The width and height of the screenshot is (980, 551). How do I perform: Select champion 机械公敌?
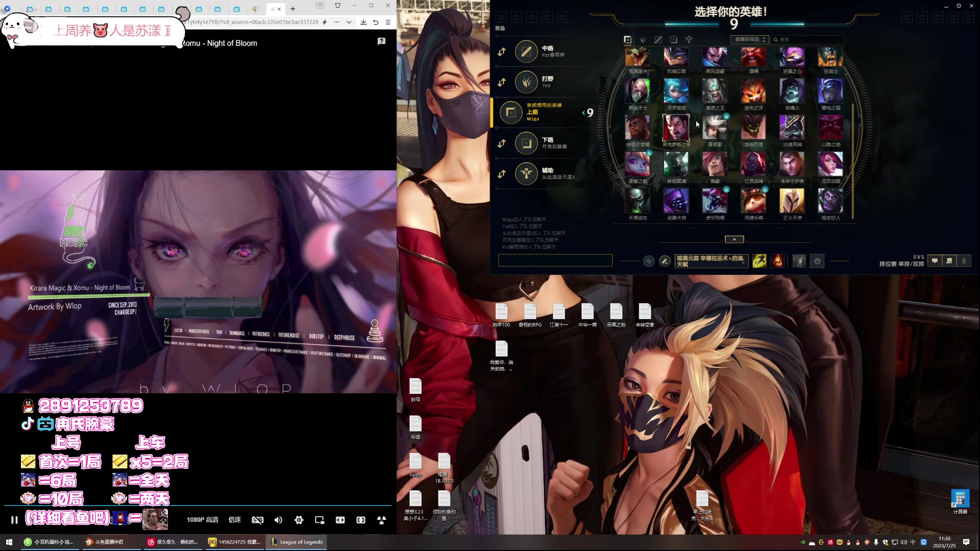676,57
